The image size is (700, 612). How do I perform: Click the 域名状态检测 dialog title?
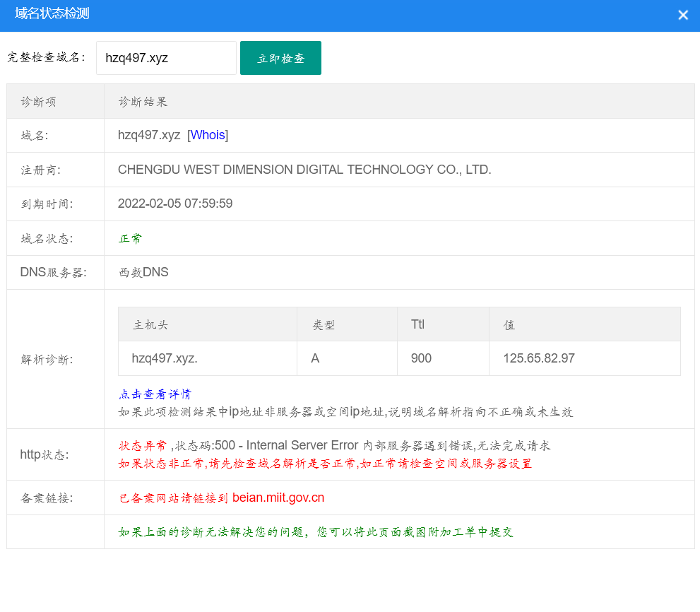(52, 13)
